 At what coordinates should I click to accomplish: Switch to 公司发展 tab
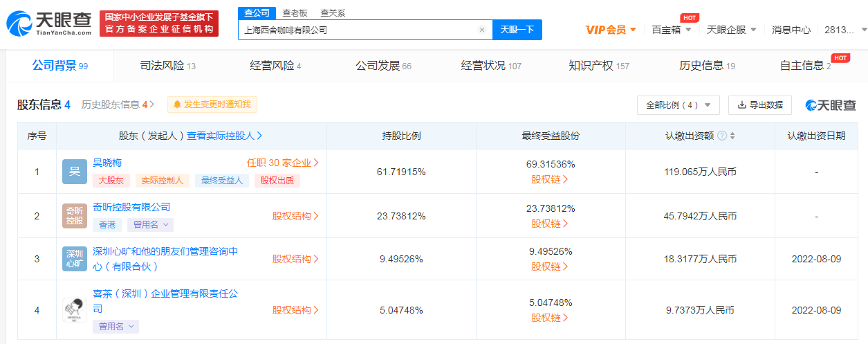(x=383, y=66)
